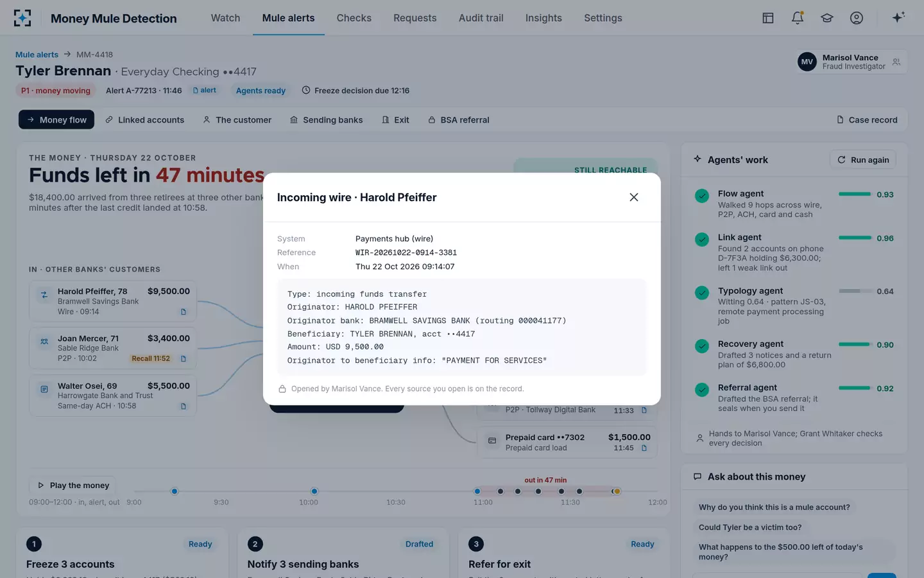Open Notify 3 sending banks step card
Viewport: 924px width, 578px height.
click(343, 553)
